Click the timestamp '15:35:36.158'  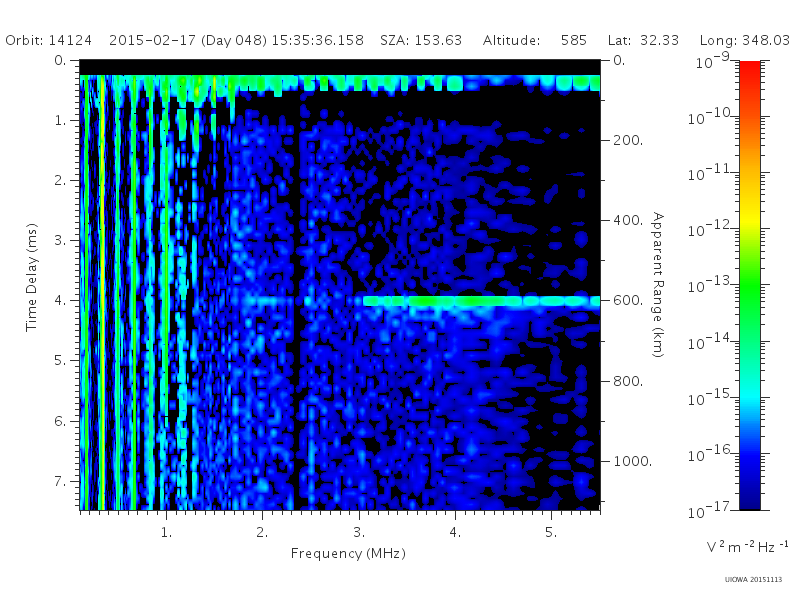(x=317, y=40)
